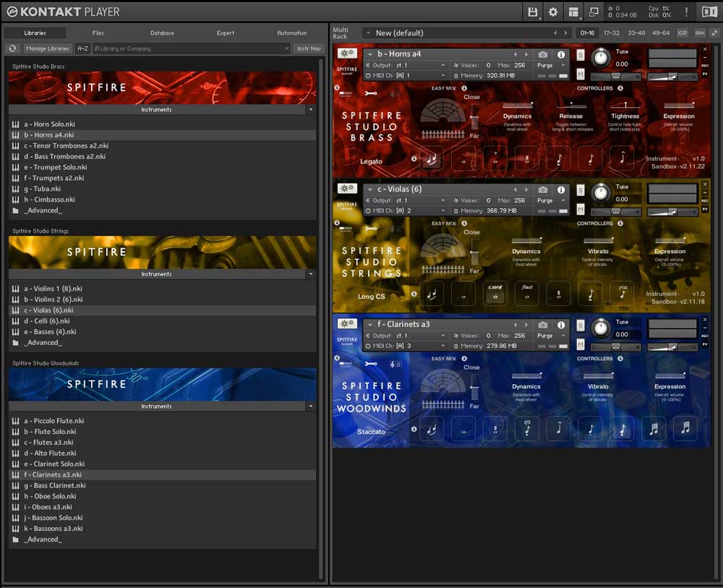Screen dimensions: 723x588
Task: Toggle the Release controller in Studio Brass
Action: 571,106
